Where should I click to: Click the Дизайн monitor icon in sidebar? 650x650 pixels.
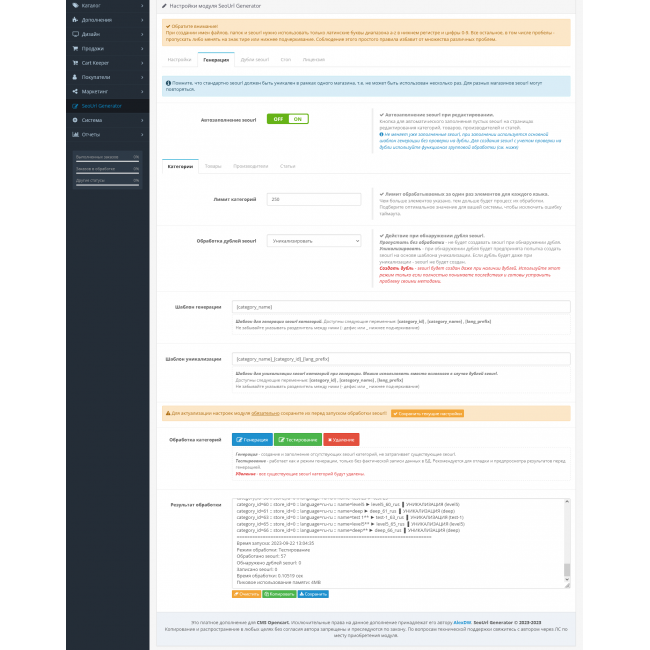[x=75, y=33]
